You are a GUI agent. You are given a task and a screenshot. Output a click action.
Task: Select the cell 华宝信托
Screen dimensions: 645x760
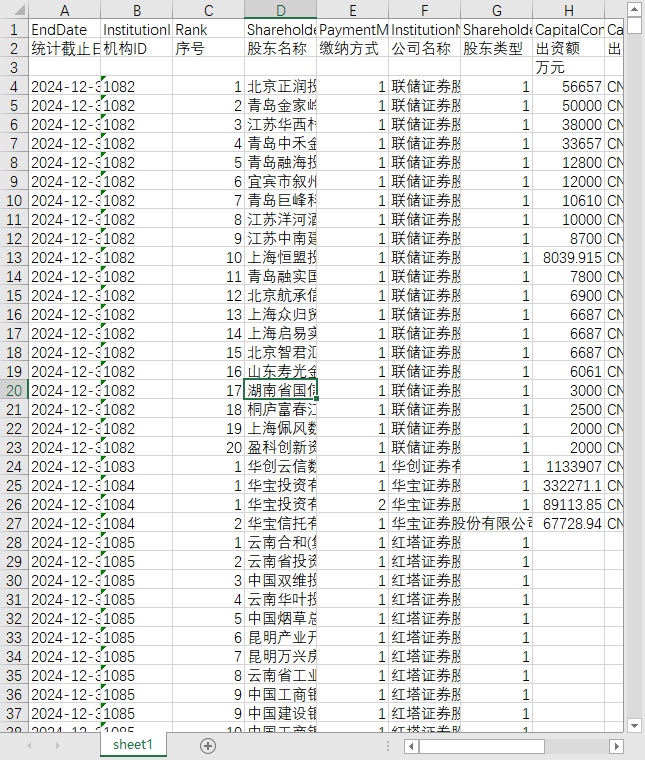tap(281, 523)
